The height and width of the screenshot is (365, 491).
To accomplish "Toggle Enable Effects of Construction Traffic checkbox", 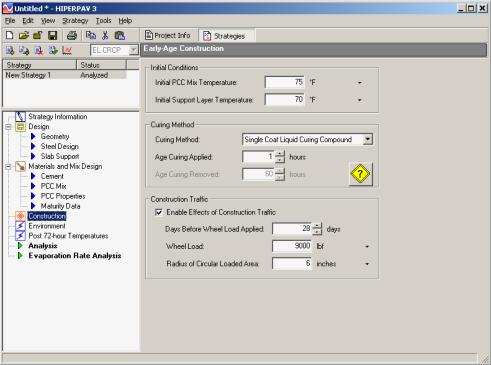I will click(159, 212).
